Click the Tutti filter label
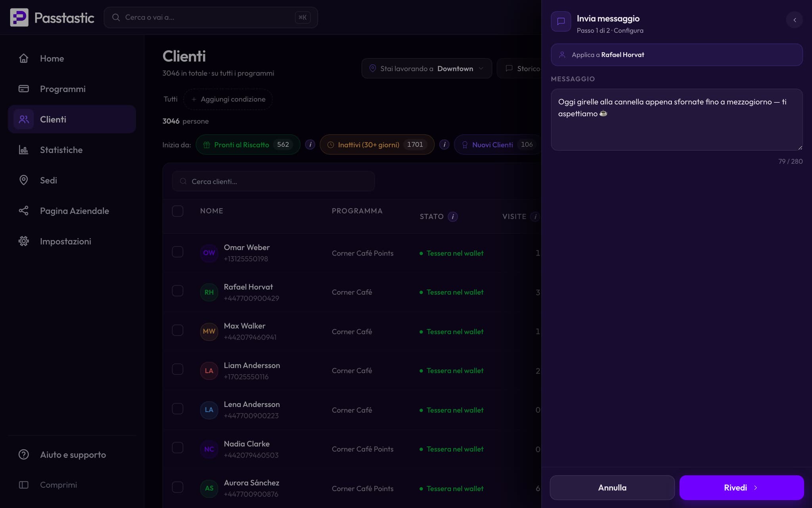 [170, 99]
